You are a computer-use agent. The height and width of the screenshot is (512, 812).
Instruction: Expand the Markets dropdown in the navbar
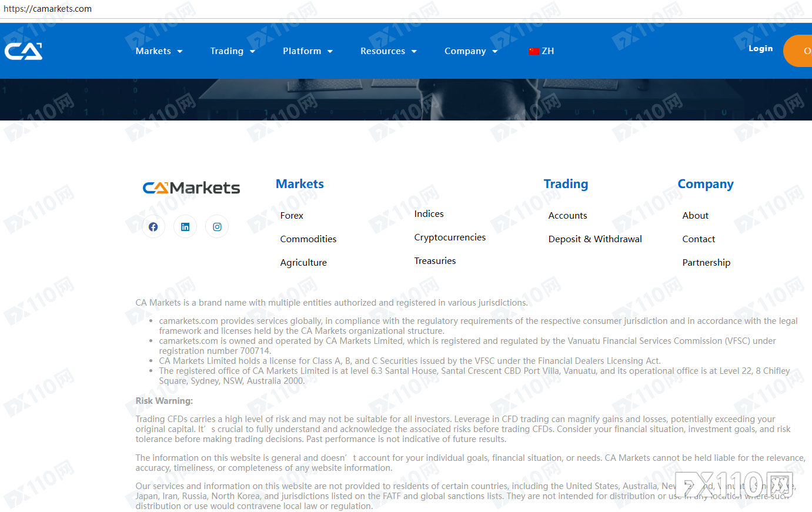coord(159,51)
